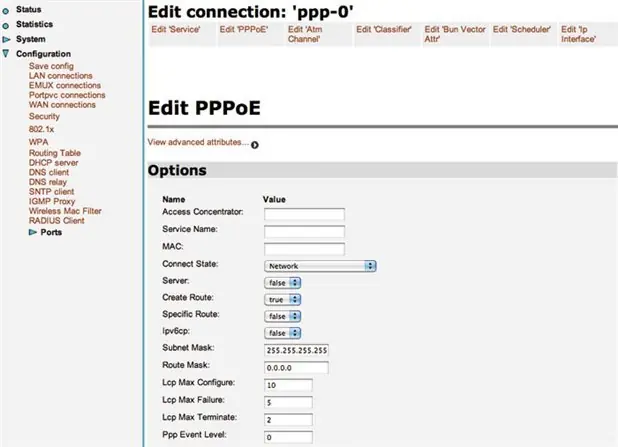Go to Portpvc connections
The height and width of the screenshot is (447, 618).
[x=67, y=95]
